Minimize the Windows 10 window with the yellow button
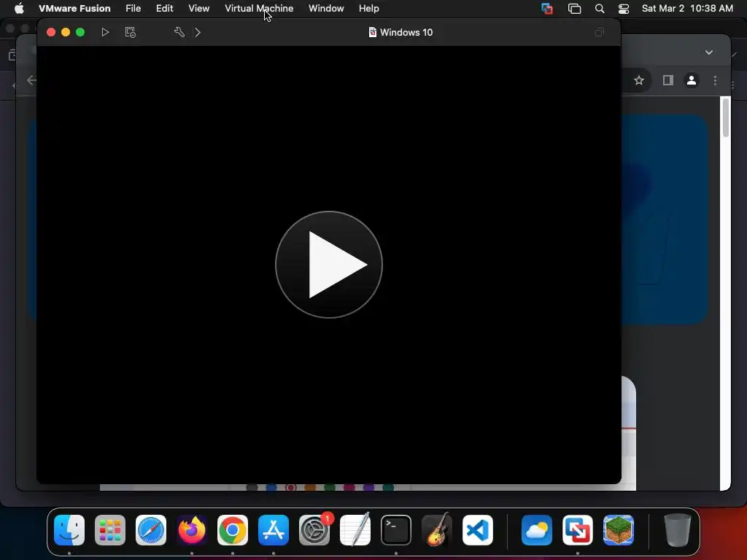Screen dimensions: 747x560 click(x=66, y=32)
